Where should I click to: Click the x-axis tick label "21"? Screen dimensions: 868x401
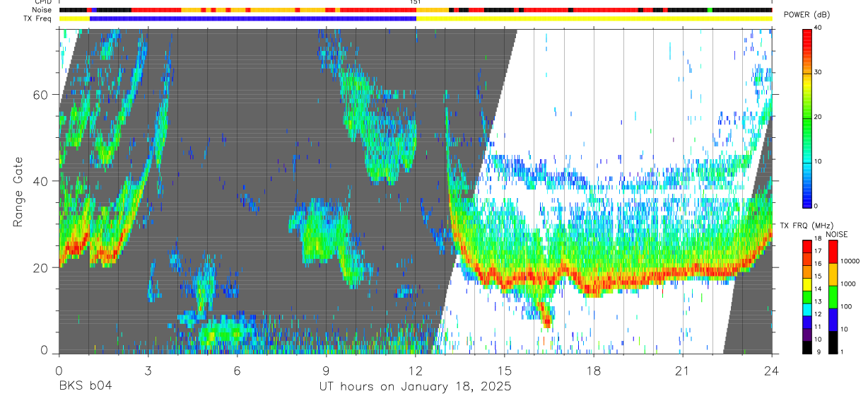(683, 371)
